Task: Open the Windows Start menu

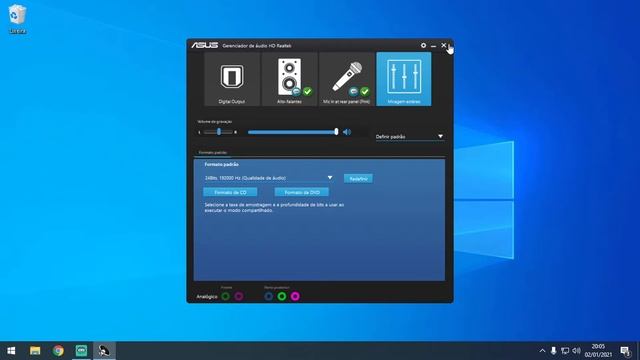Action: [x=11, y=351]
